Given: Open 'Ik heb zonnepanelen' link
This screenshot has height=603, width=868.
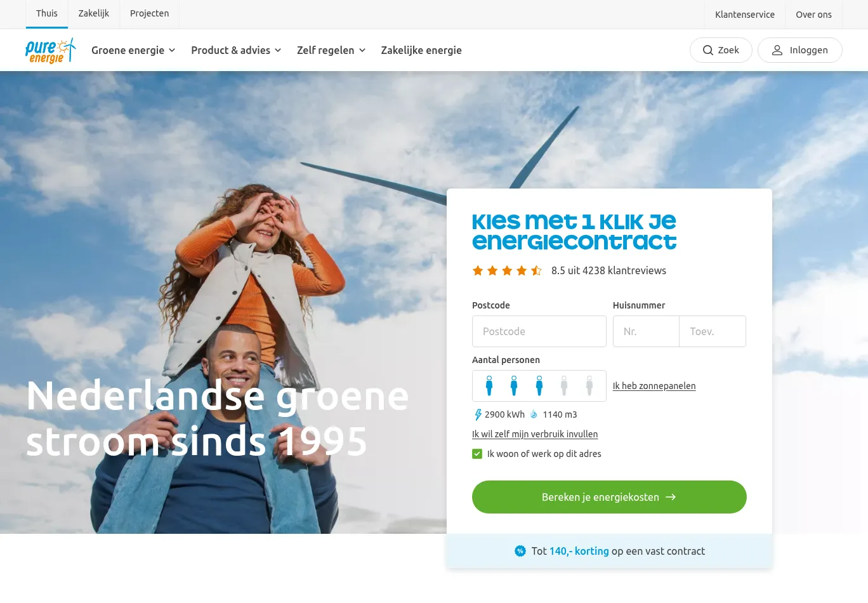Looking at the screenshot, I should [x=654, y=386].
